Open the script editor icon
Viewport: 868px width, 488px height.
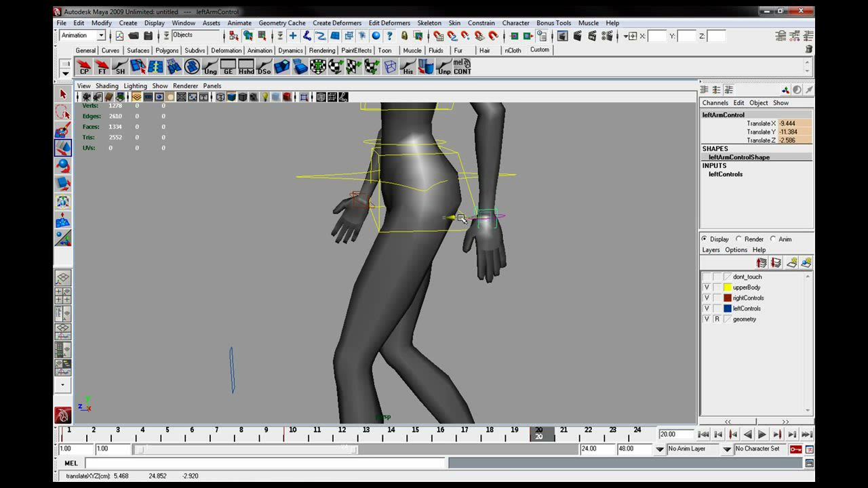[809, 463]
